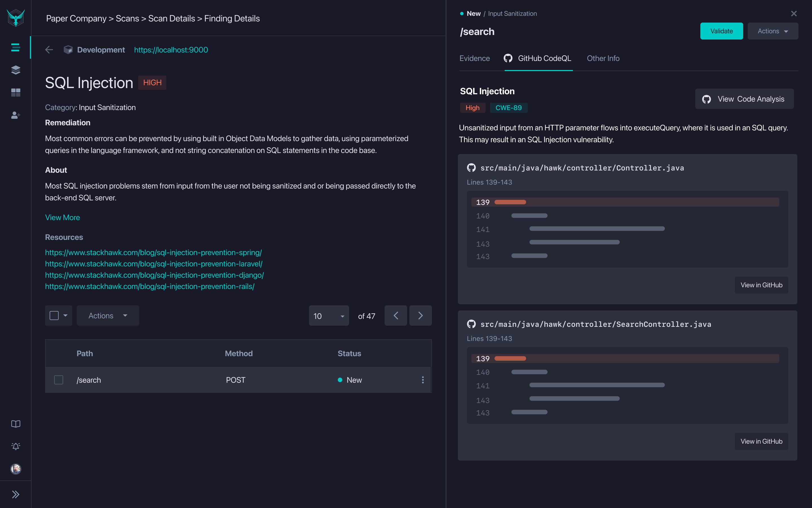This screenshot has height=508, width=812.
Task: Click highlighted line 139 in Controller.java
Action: (625, 202)
